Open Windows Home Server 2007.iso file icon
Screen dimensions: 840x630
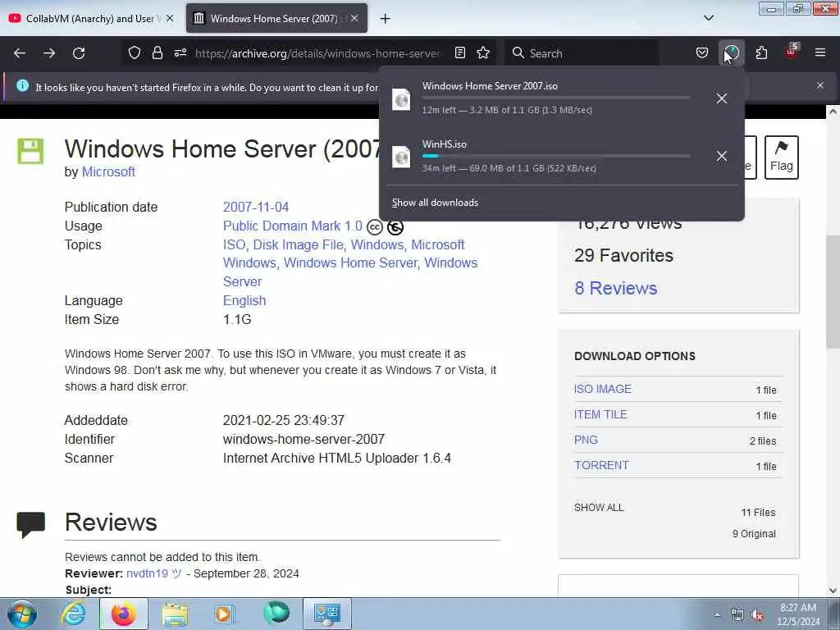point(401,99)
